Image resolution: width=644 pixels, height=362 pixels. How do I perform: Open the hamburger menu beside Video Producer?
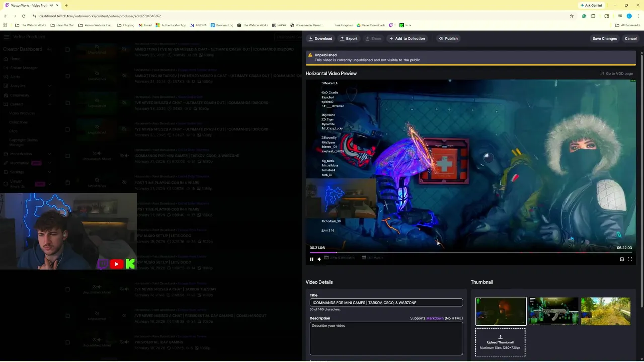pos(6,37)
